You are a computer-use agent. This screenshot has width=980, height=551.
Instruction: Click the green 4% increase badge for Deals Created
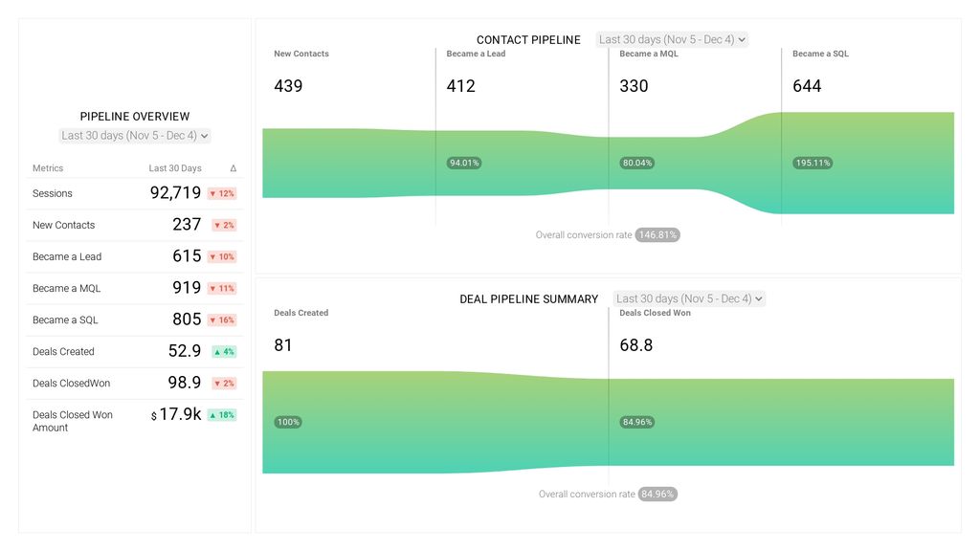pyautogui.click(x=222, y=351)
